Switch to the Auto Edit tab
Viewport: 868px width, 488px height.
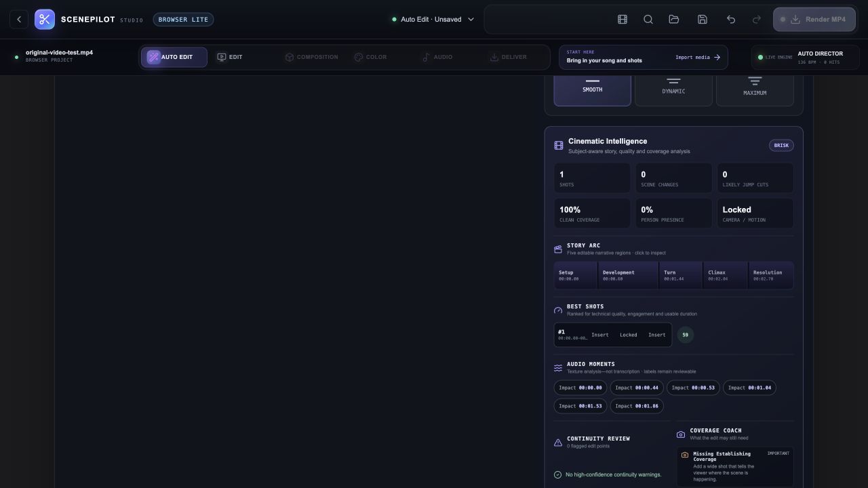(x=174, y=57)
